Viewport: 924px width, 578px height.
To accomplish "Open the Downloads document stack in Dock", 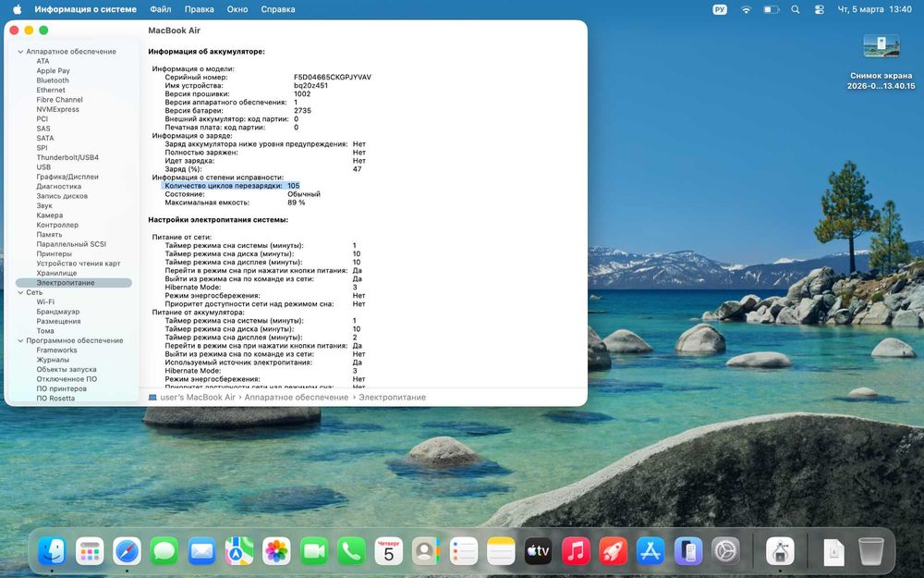I will pyautogui.click(x=833, y=551).
